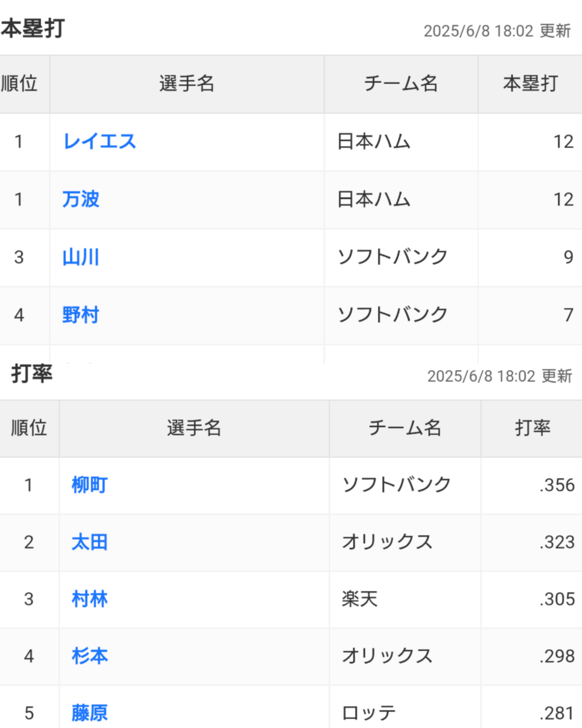Click the 本塁打 column header

tap(530, 84)
